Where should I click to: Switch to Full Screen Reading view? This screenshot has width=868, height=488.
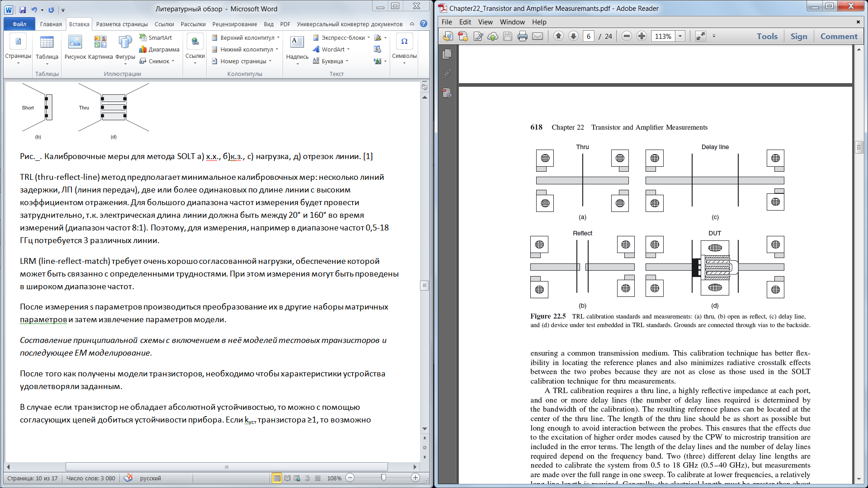pos(288,478)
